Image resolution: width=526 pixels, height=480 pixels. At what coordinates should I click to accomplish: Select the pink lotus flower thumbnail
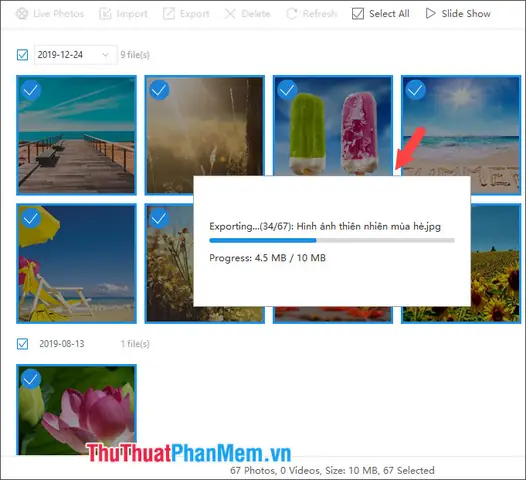click(x=76, y=410)
